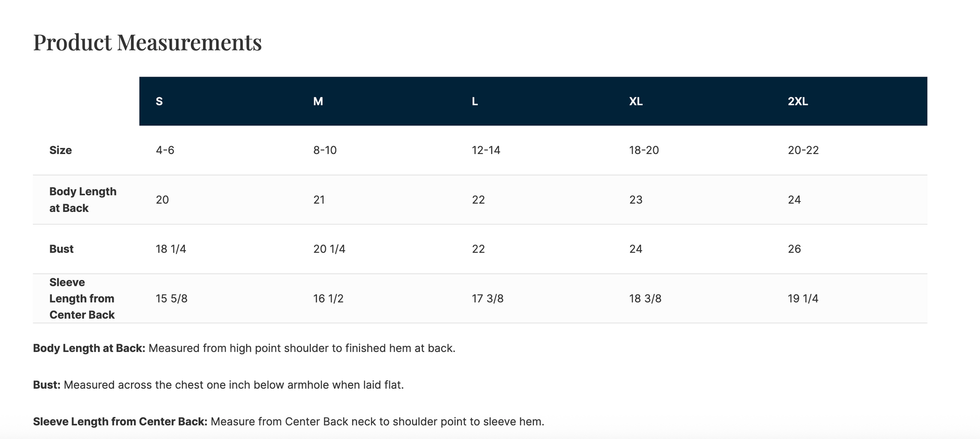The height and width of the screenshot is (439, 980).
Task: Select the 20 1/4 bust value
Action: tap(329, 249)
